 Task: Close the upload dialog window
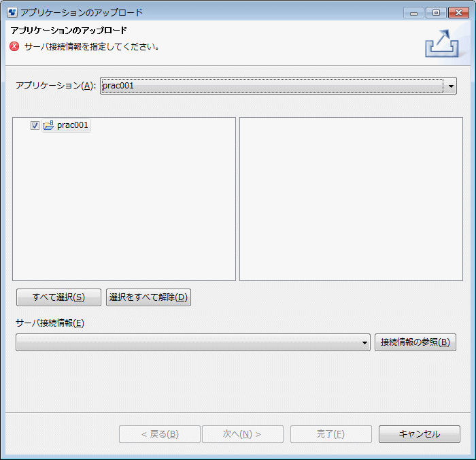click(458, 12)
